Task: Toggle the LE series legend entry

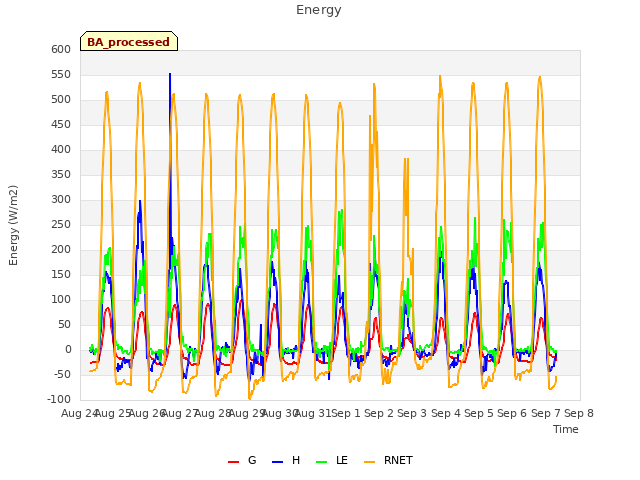Action: pos(332,460)
